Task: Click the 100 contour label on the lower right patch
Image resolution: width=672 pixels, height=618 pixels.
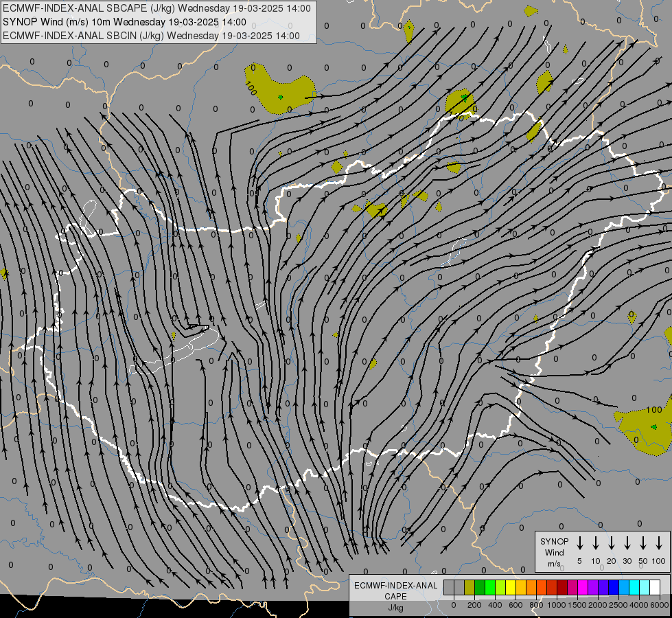Action: [x=654, y=409]
